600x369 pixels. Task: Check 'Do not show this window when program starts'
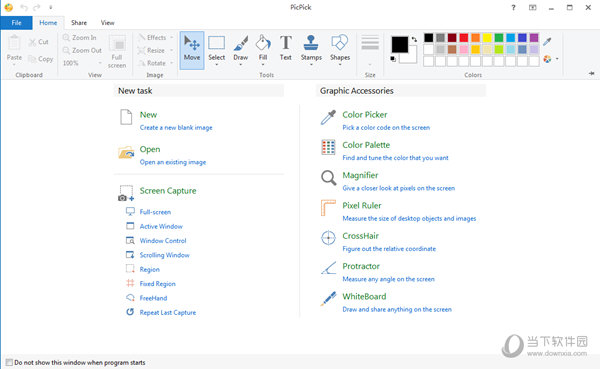9,362
